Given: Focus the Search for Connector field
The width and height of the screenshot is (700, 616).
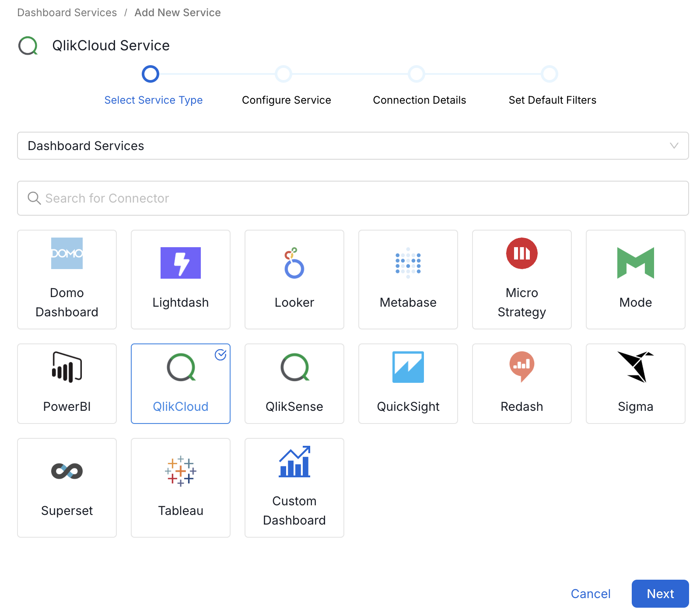Looking at the screenshot, I should (x=353, y=198).
